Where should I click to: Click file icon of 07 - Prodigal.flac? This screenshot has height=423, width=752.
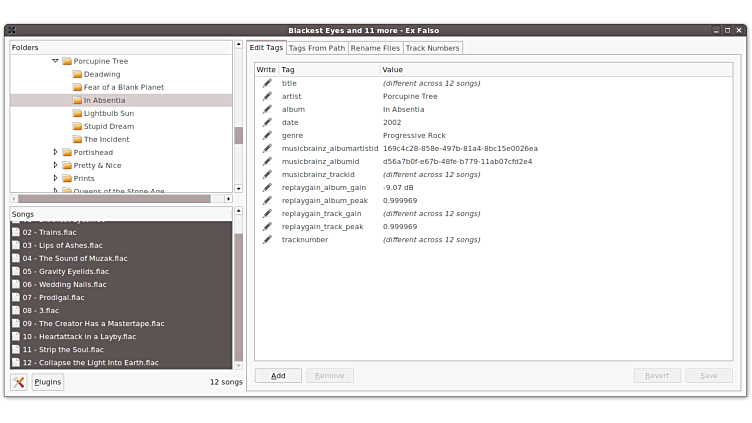[16, 297]
